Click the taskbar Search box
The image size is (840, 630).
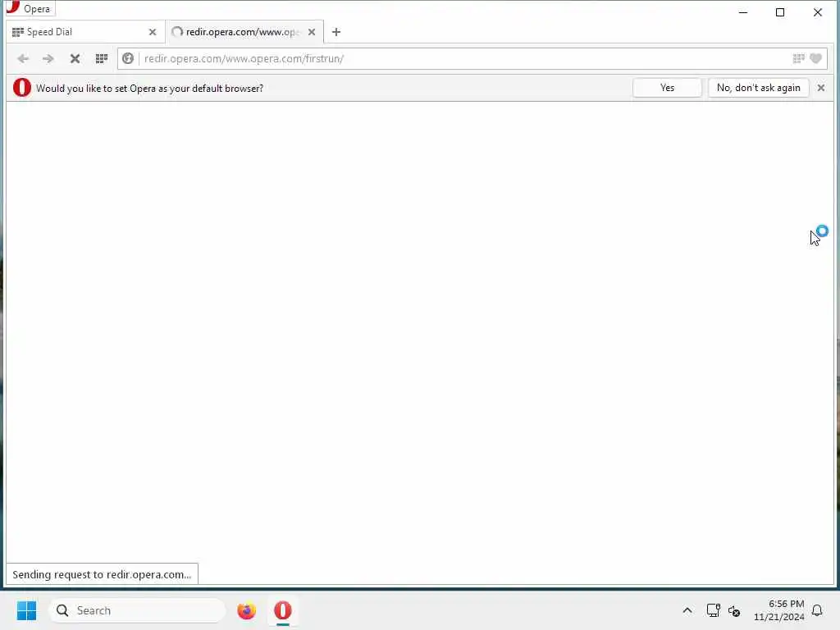[137, 610]
